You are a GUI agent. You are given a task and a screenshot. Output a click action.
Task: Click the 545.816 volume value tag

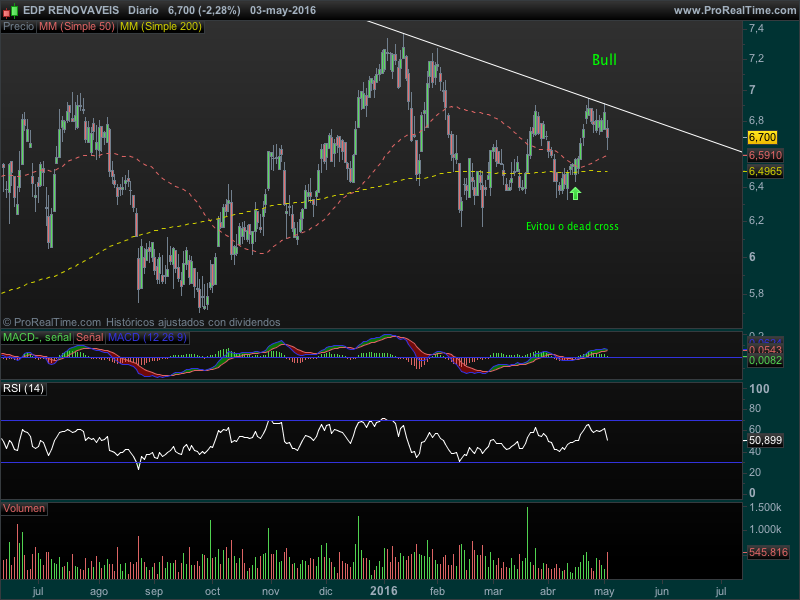coord(768,552)
